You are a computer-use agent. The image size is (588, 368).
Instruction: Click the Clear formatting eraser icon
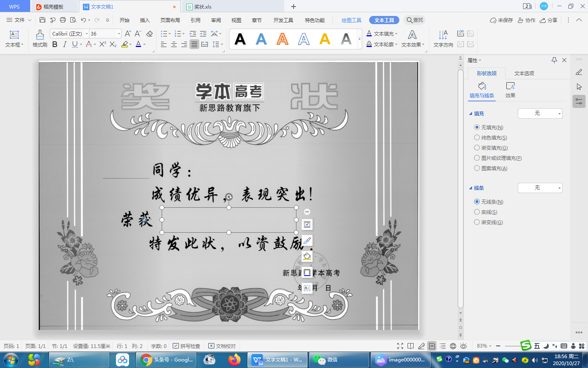(149, 34)
